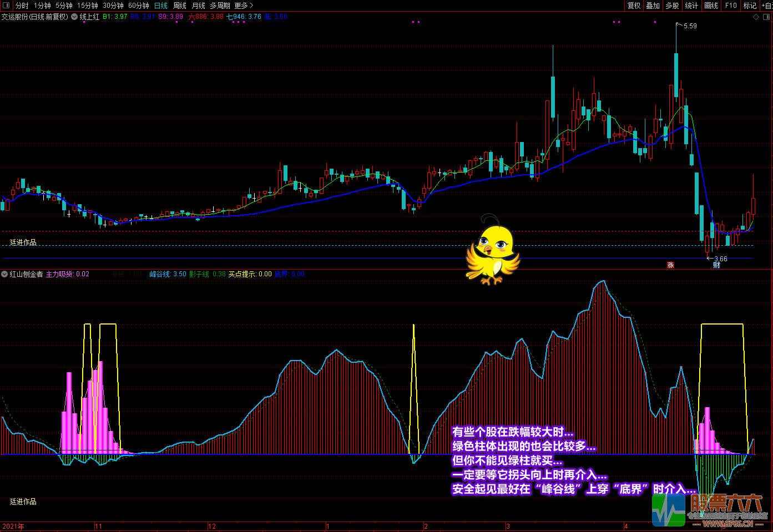This screenshot has height=532, width=773.
Task: Click the diamond marker icon at top right
Action: 756,17
